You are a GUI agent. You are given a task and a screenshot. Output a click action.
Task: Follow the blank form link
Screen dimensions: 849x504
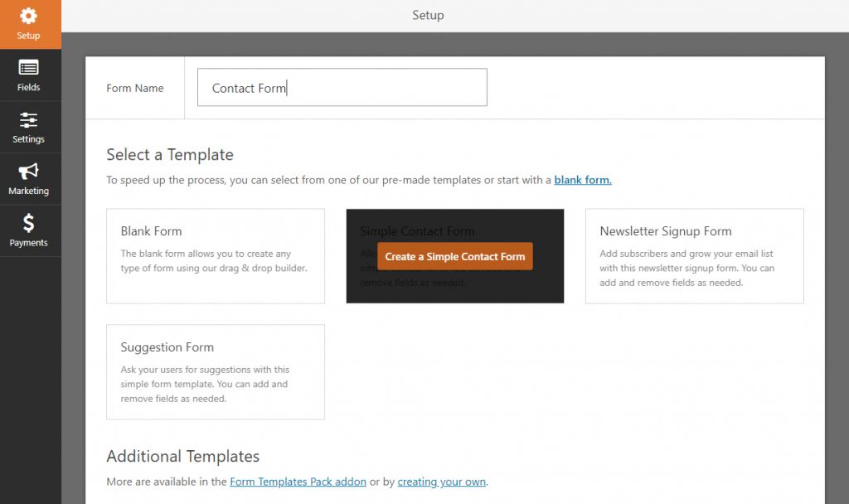point(583,180)
